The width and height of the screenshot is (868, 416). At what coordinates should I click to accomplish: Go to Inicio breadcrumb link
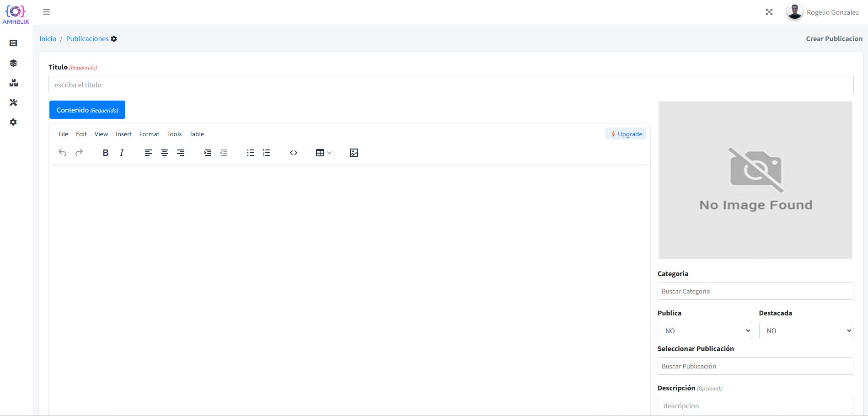click(48, 39)
